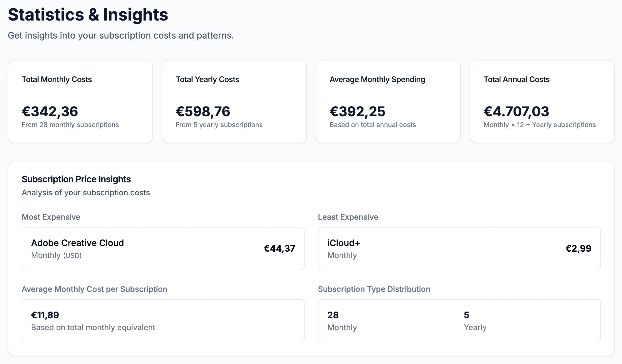Viewport: 622px width, 364px height.
Task: Click the Most Expensive section label
Action: (x=51, y=217)
